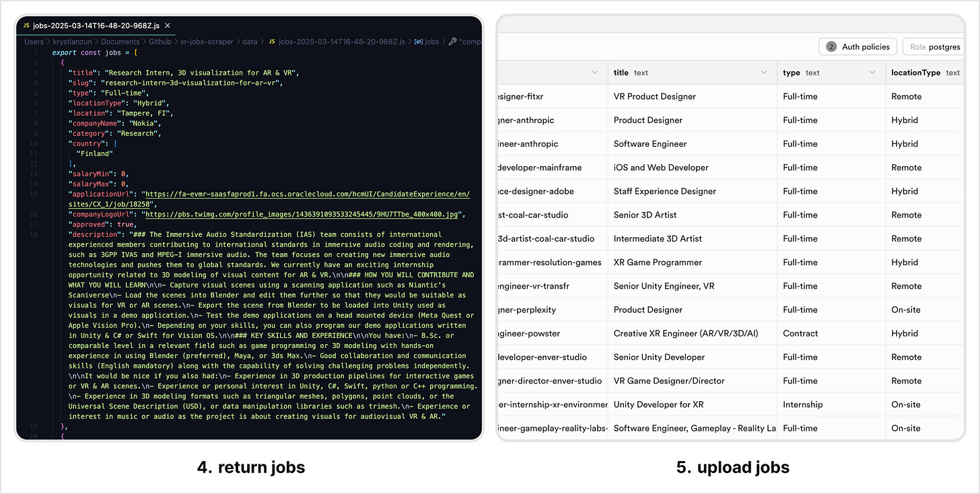The width and height of the screenshot is (980, 494).
Task: Select Remote locationType in iOS and Web Developer row
Action: [925, 168]
